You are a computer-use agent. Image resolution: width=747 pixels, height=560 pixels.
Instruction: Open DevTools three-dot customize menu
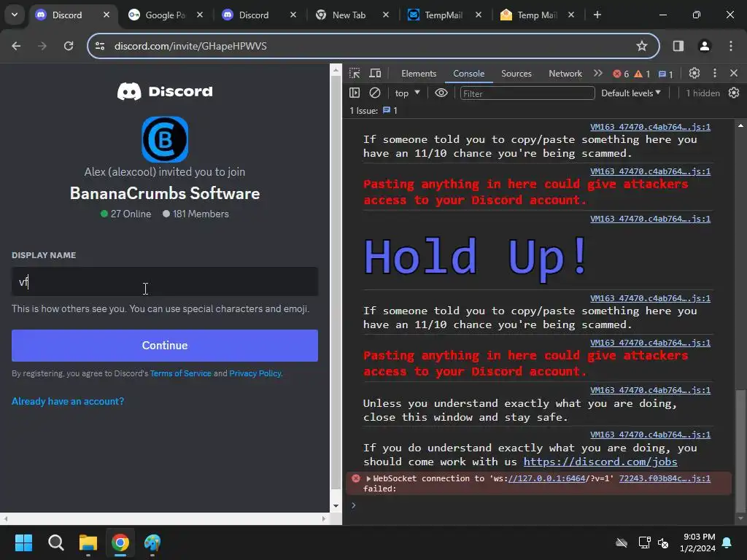tap(715, 74)
